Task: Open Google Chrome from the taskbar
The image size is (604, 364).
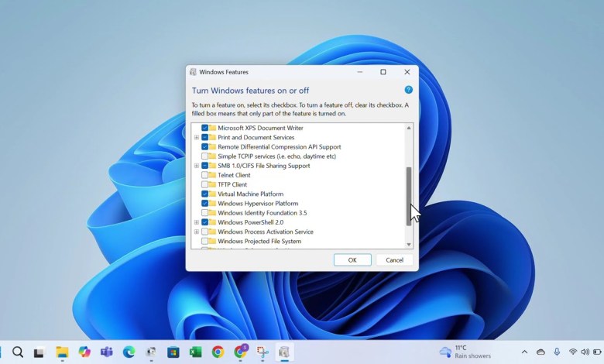Action: [x=218, y=352]
